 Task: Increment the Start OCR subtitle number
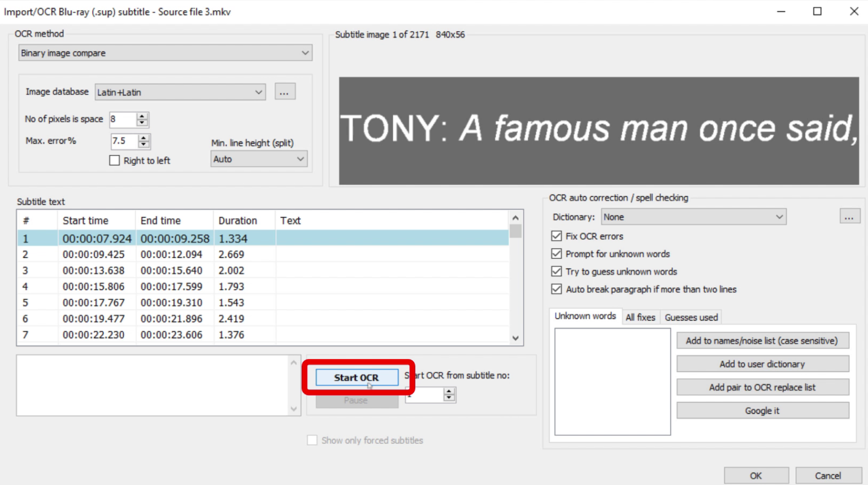[x=449, y=391]
